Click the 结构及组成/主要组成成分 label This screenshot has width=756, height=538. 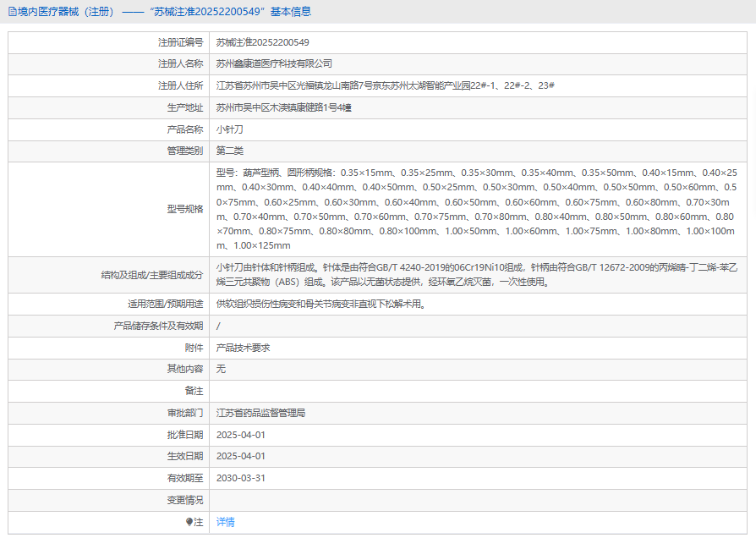(152, 275)
